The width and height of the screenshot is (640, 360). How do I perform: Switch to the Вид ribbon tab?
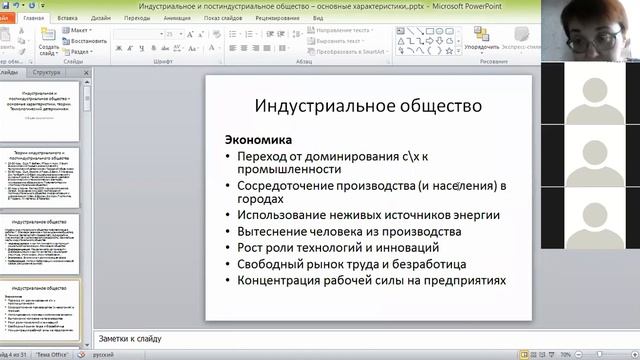(x=318, y=18)
